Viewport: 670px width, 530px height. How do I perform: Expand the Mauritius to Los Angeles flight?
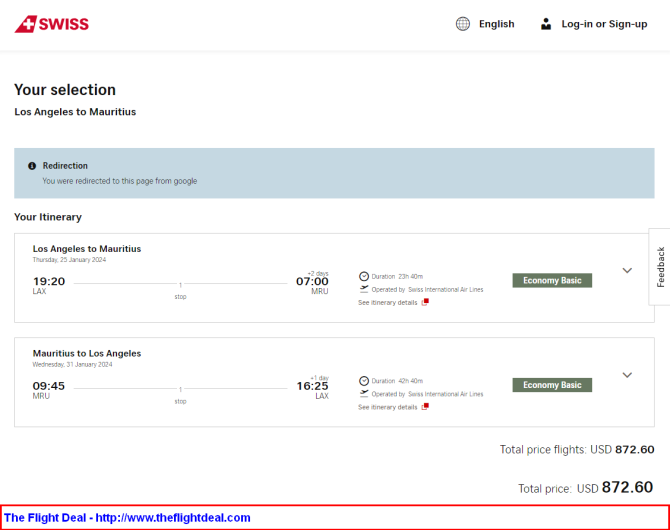tap(627, 375)
